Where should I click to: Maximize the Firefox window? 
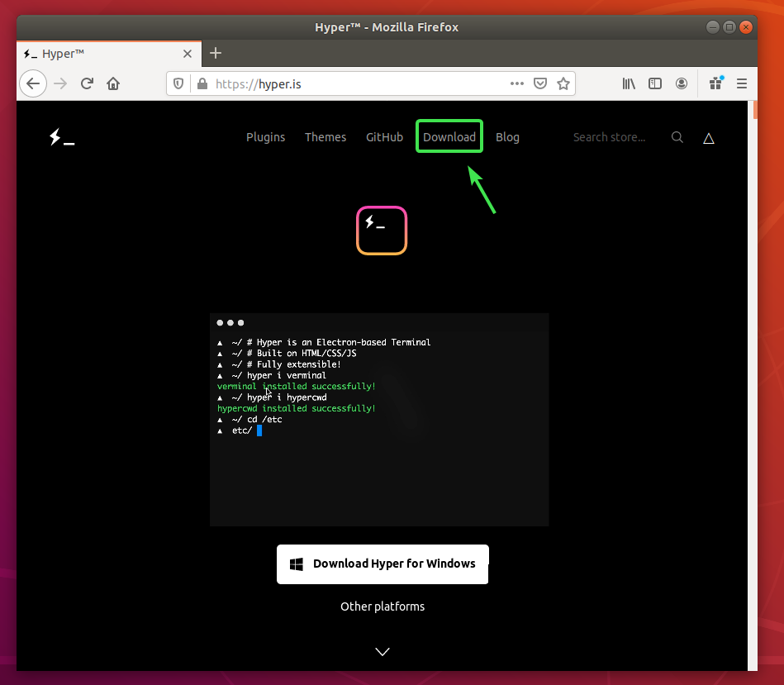coord(729,27)
